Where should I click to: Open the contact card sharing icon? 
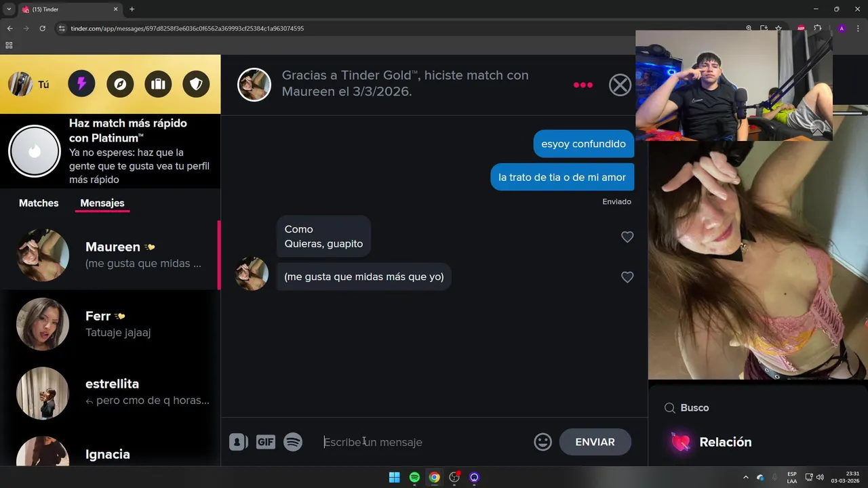click(x=238, y=442)
